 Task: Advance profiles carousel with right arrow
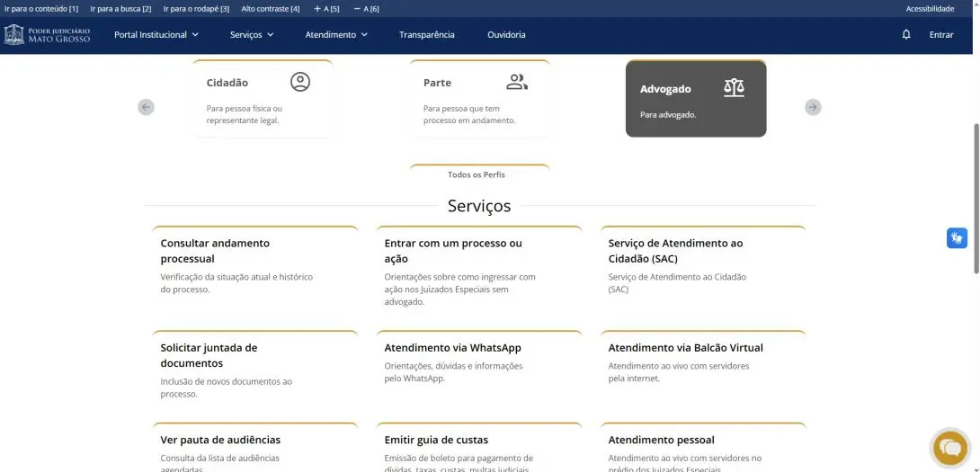point(813,107)
